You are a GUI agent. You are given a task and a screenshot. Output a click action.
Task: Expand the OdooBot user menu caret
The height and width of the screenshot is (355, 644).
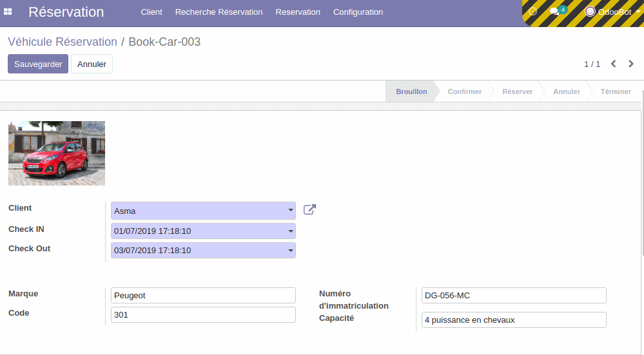pyautogui.click(x=638, y=12)
